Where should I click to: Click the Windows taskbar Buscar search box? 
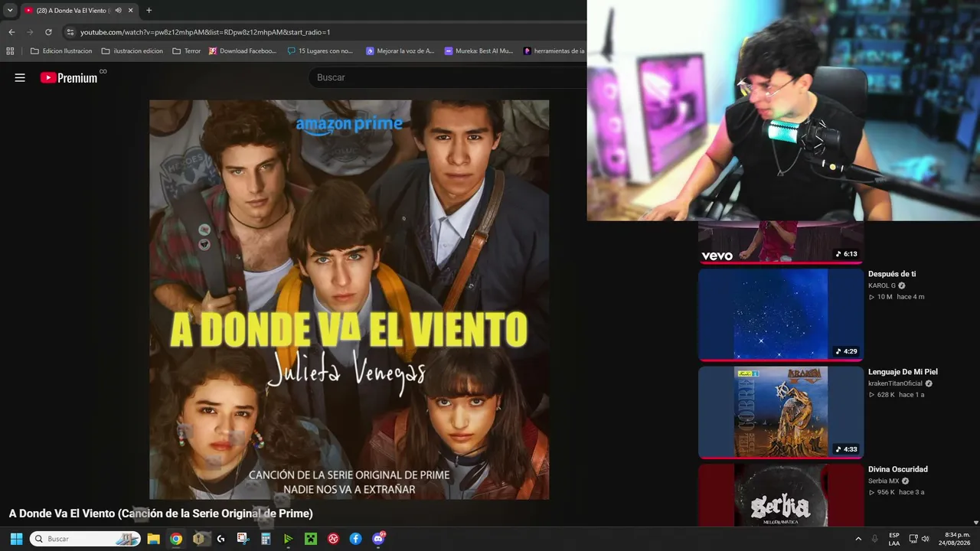[x=85, y=539]
